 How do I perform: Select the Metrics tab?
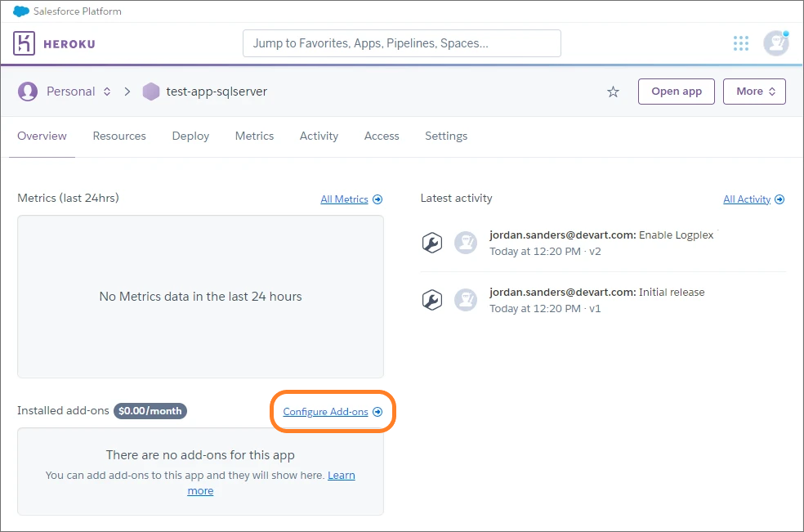coord(254,136)
